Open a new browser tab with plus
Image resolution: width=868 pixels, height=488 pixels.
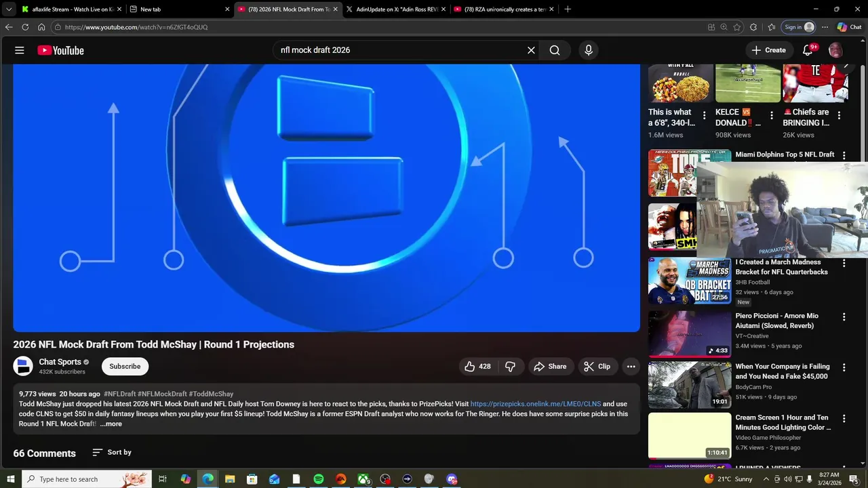(568, 9)
